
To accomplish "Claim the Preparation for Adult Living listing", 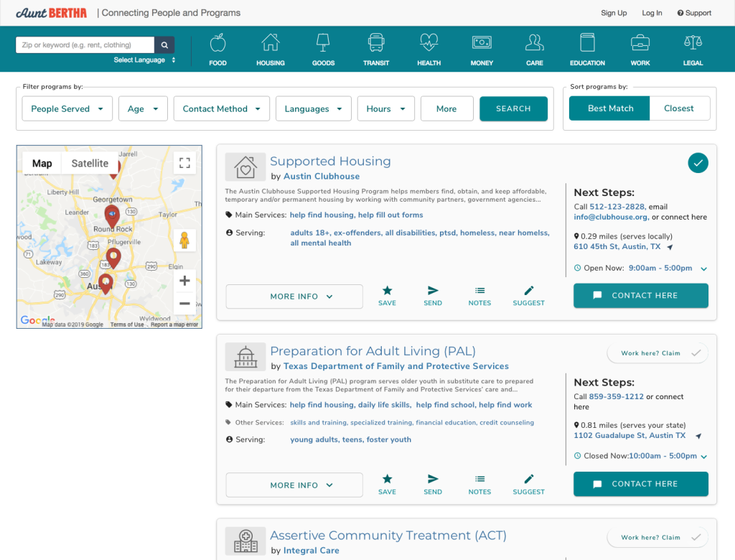I will point(657,353).
